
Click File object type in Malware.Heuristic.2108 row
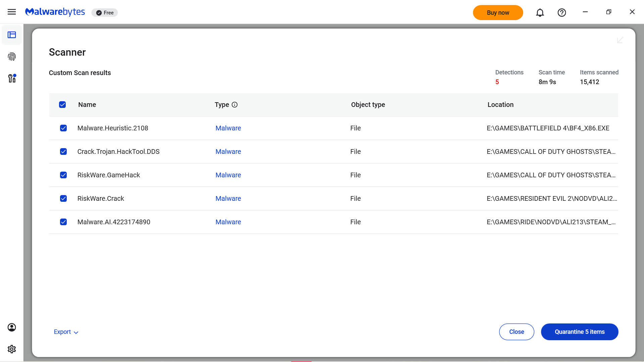[356, 128]
